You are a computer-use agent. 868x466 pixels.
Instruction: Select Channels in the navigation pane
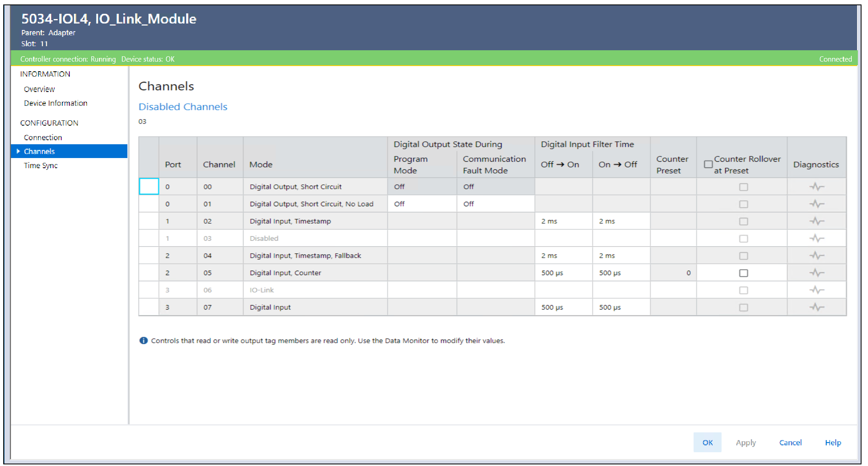point(69,151)
